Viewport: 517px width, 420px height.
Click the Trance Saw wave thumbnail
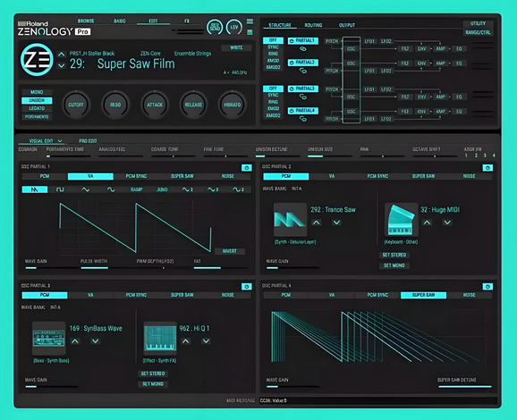[x=290, y=220]
